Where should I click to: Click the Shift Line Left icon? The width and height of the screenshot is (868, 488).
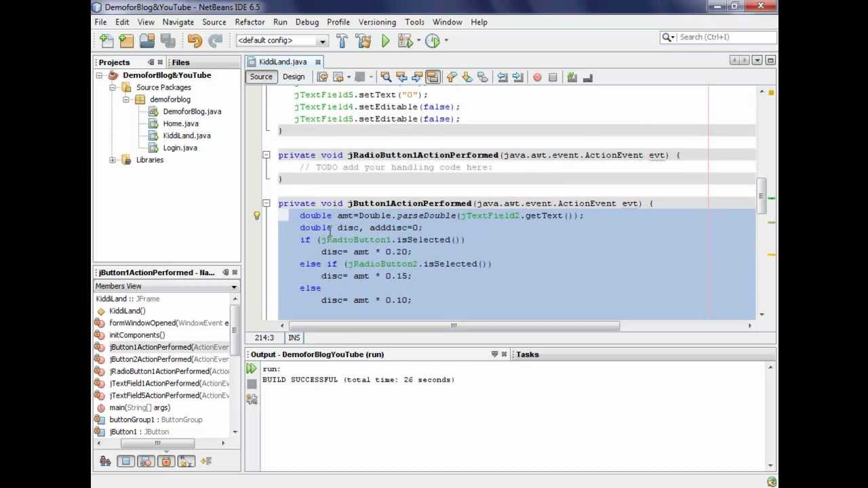[502, 77]
